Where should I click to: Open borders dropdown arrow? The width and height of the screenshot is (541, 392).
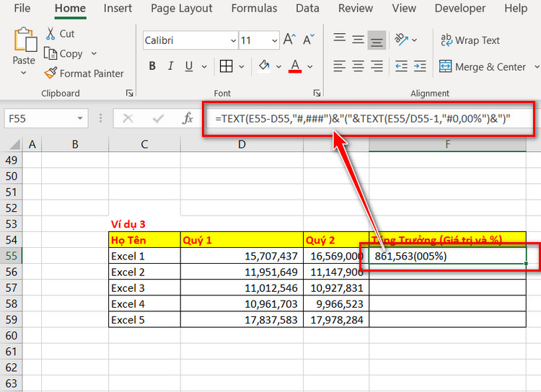click(x=242, y=66)
